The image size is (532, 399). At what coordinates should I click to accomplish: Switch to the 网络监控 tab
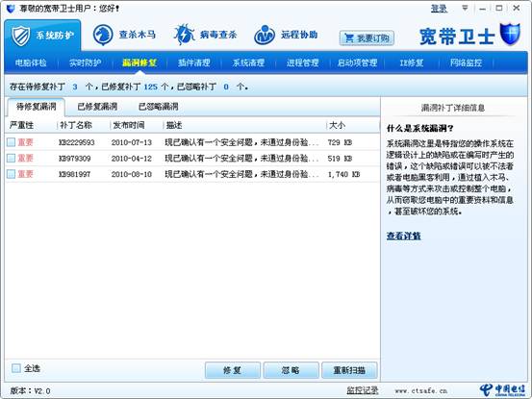[x=466, y=62]
